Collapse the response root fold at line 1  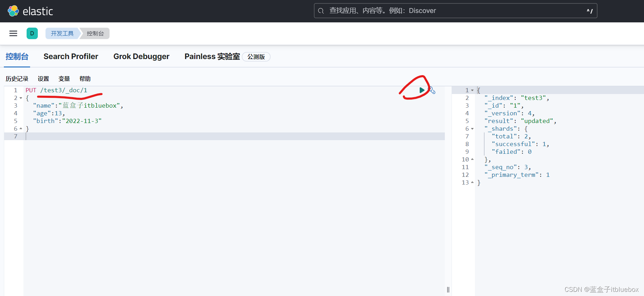472,91
